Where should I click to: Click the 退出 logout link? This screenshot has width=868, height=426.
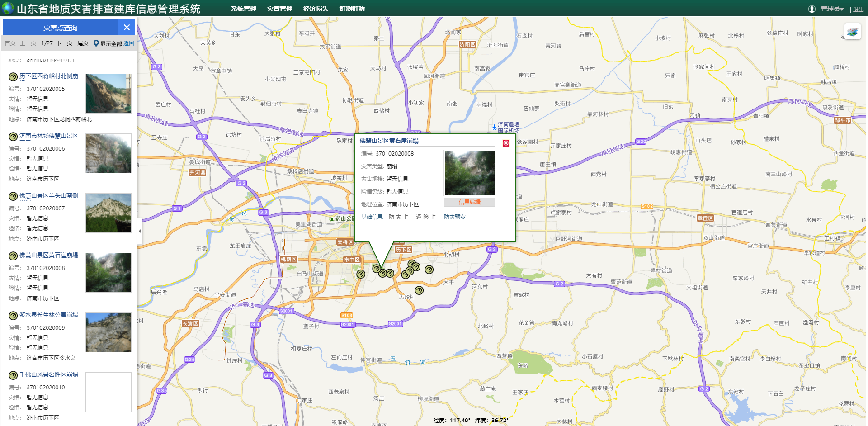858,9
